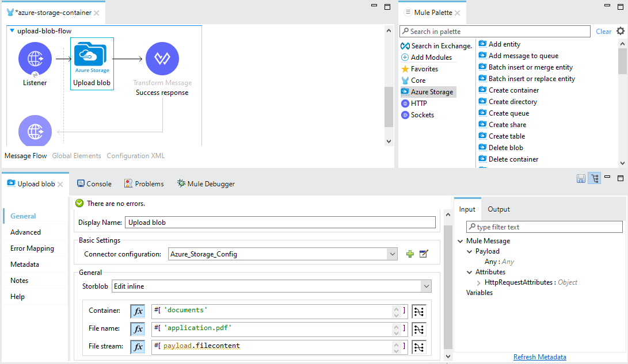Toggle fx expression mode for Container

click(x=138, y=311)
